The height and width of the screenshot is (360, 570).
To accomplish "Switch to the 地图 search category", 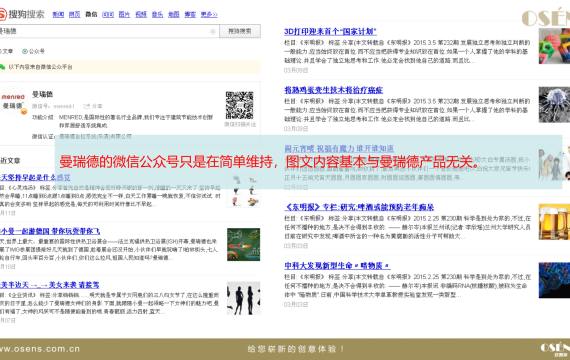I will [174, 15].
